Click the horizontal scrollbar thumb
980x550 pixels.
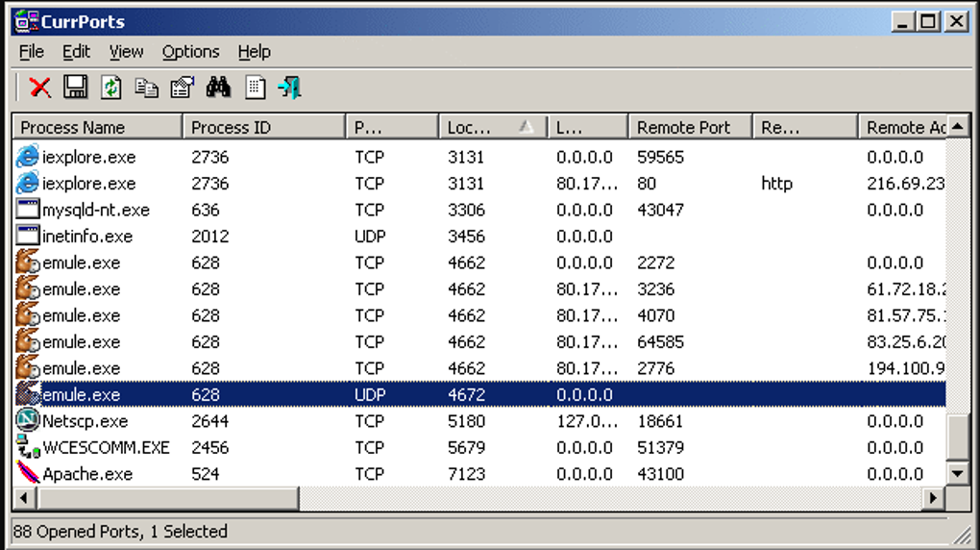pos(168,499)
